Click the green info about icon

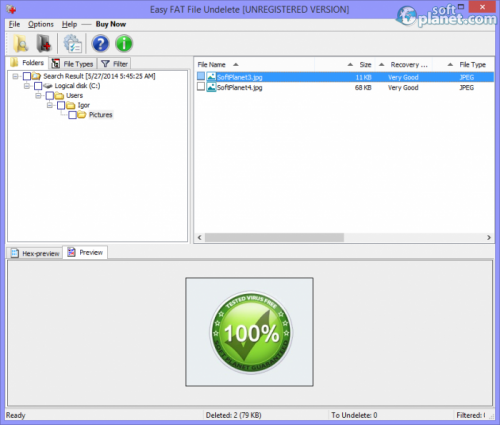124,44
